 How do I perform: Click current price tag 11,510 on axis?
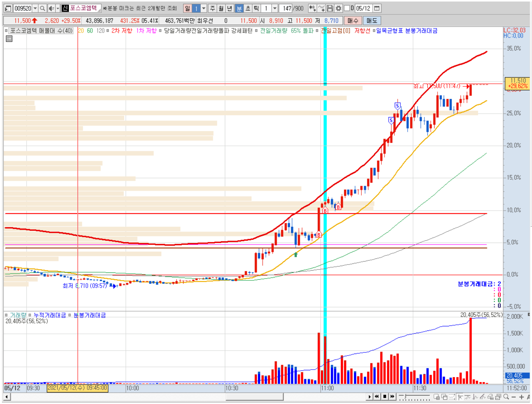tap(518, 83)
